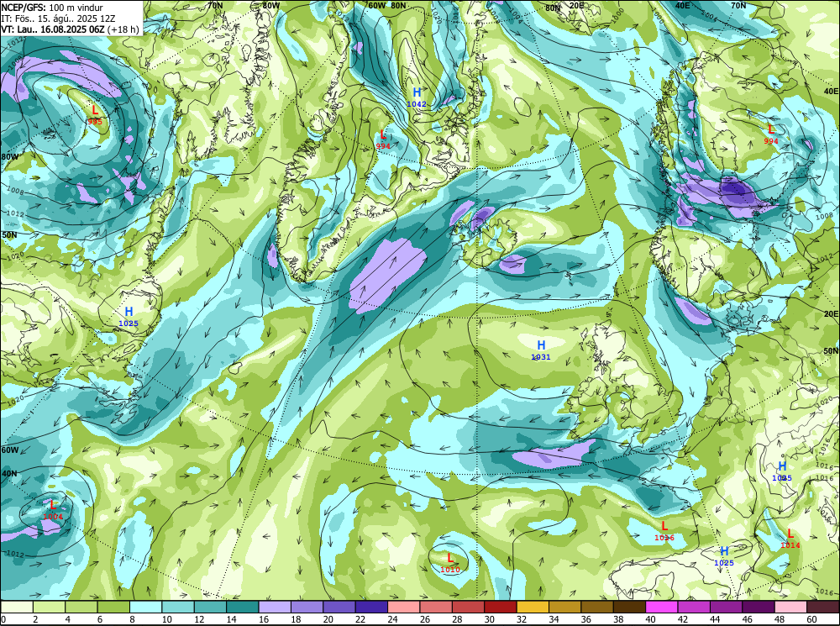The height and width of the screenshot is (626, 840).
Task: Click the L 1014 low pressure marker
Action: [790, 539]
